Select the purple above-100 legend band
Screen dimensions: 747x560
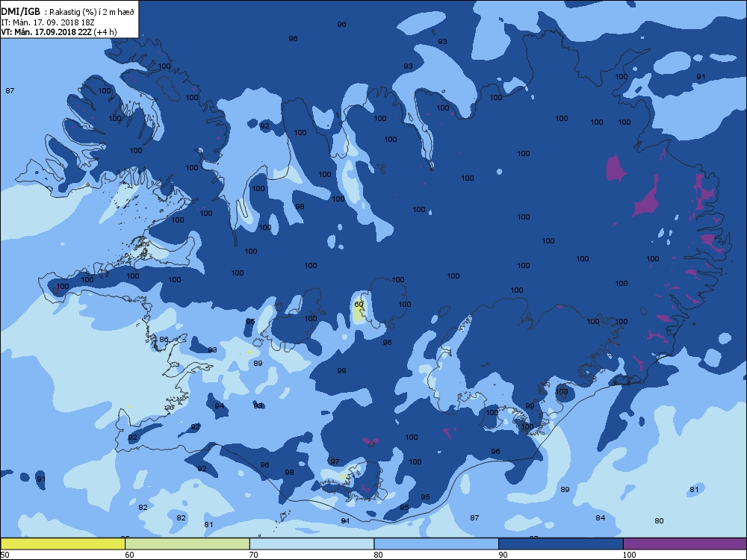click(x=685, y=544)
